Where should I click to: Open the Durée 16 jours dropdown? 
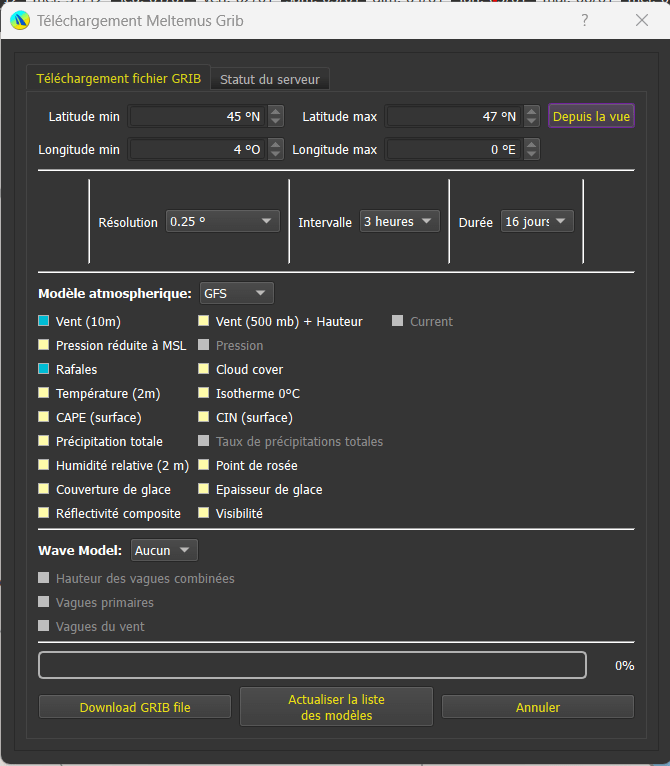[537, 222]
